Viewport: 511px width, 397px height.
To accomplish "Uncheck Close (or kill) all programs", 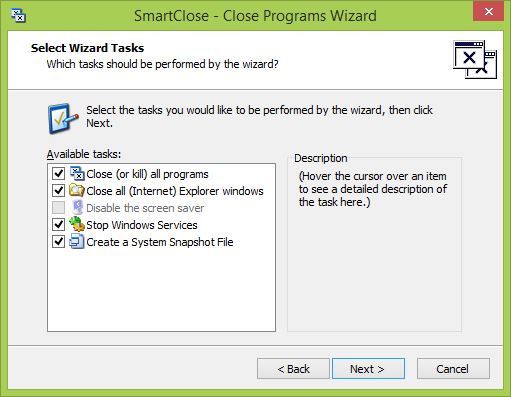I will pyautogui.click(x=58, y=174).
